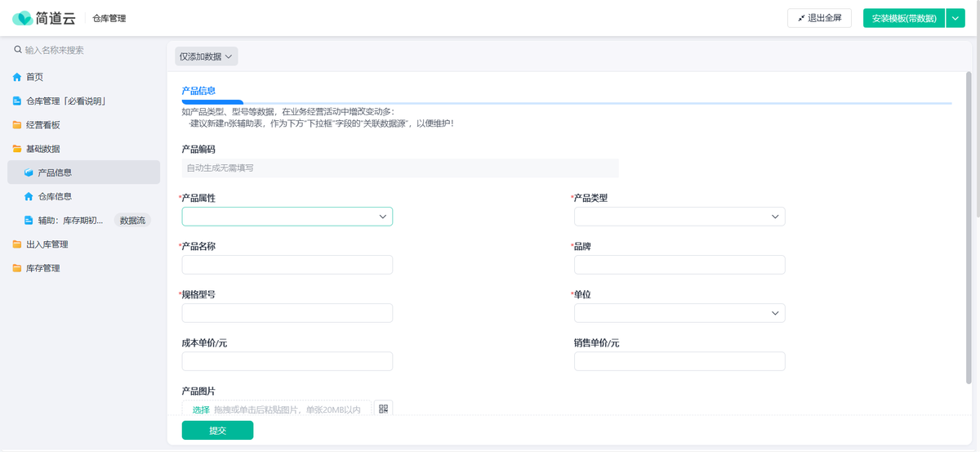Click the QR code icon beside image upload
This screenshot has width=980, height=452.
383,409
